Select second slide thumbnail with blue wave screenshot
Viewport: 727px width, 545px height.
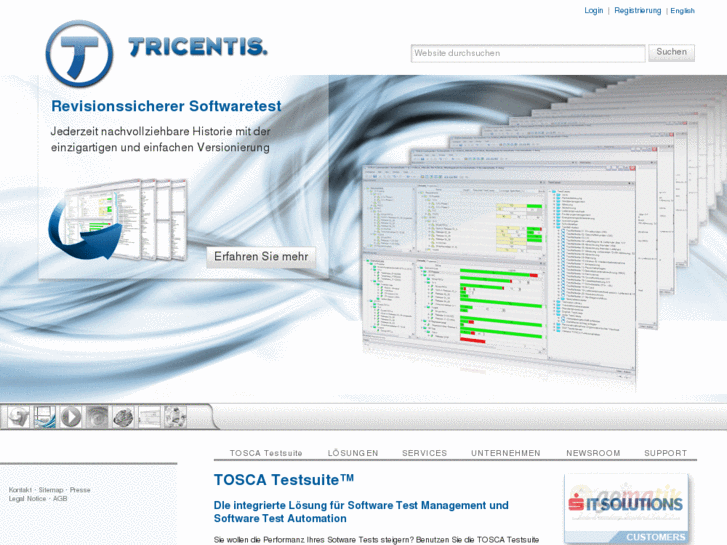pyautogui.click(x=45, y=417)
